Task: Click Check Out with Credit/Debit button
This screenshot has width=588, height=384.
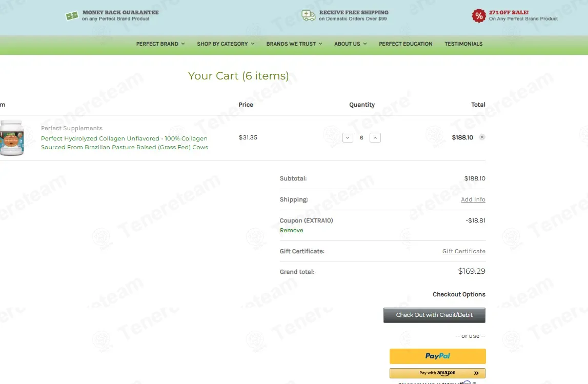Action: (434, 315)
